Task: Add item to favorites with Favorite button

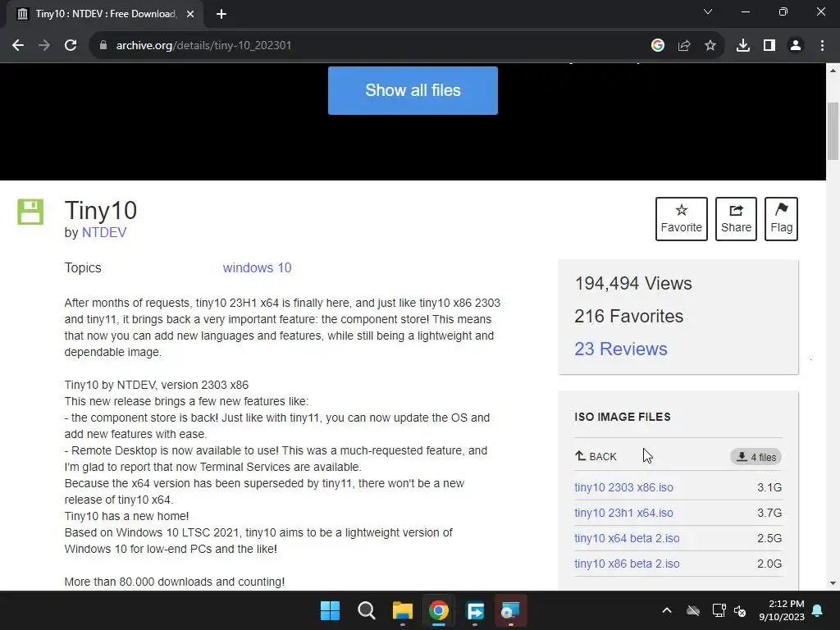Action: coord(682,218)
